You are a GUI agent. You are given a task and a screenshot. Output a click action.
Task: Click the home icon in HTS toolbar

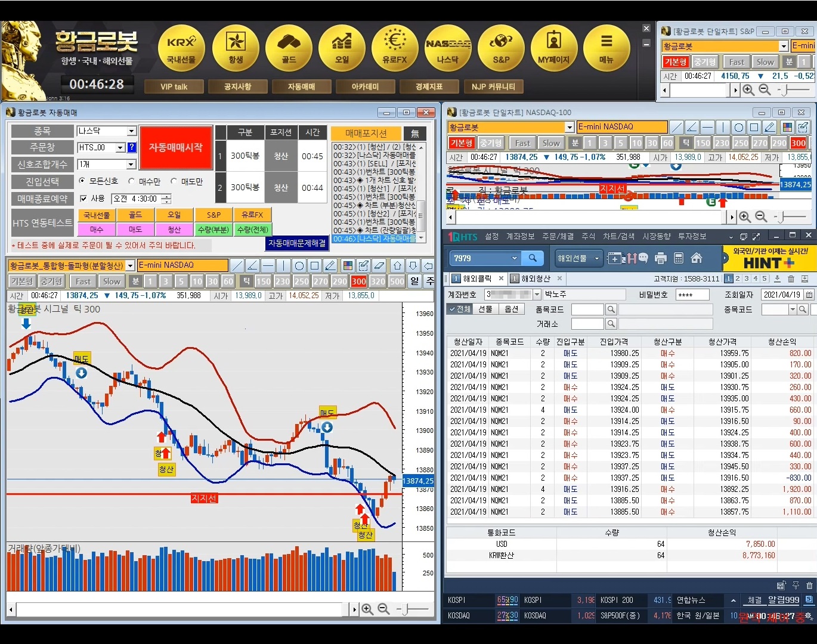click(x=696, y=258)
